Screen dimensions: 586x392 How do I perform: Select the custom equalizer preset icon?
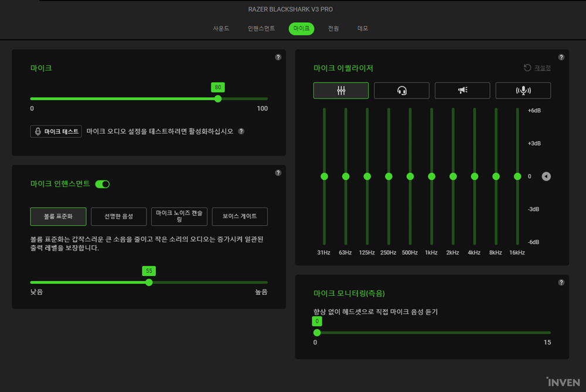[x=341, y=90]
